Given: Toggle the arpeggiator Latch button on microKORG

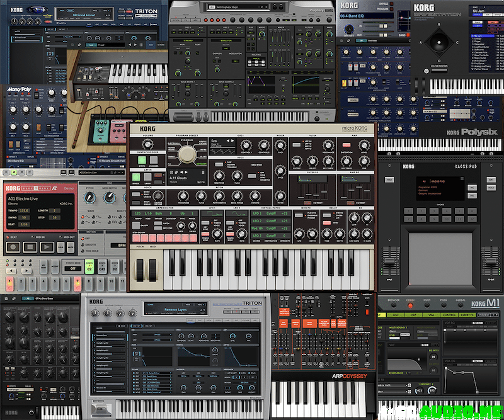Looking at the screenshot, I should click(158, 224).
